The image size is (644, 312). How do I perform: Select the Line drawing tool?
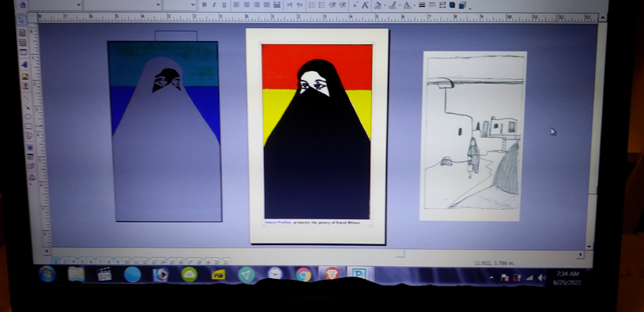pyautogui.click(x=27, y=98)
